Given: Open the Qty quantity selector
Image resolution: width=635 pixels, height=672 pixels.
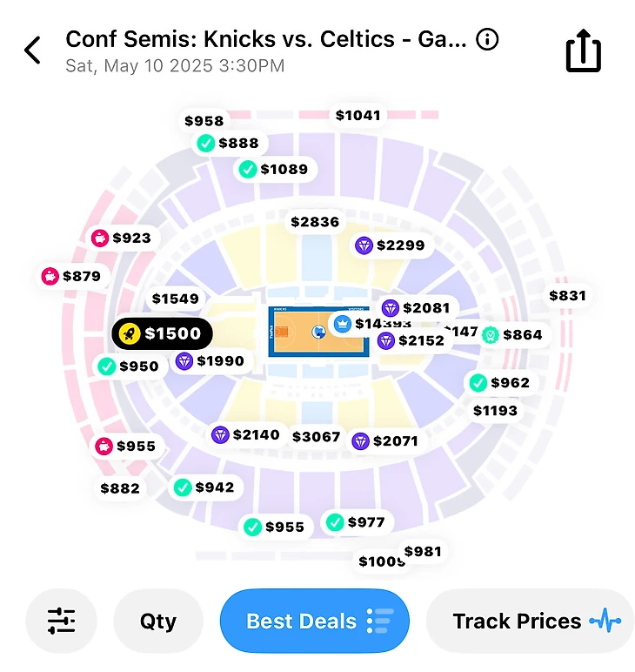Looking at the screenshot, I should (x=158, y=621).
